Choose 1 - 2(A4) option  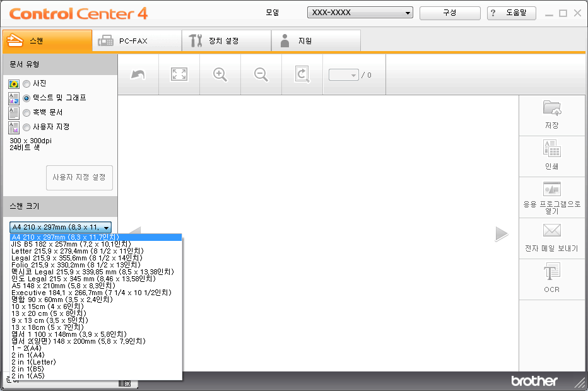click(96, 348)
